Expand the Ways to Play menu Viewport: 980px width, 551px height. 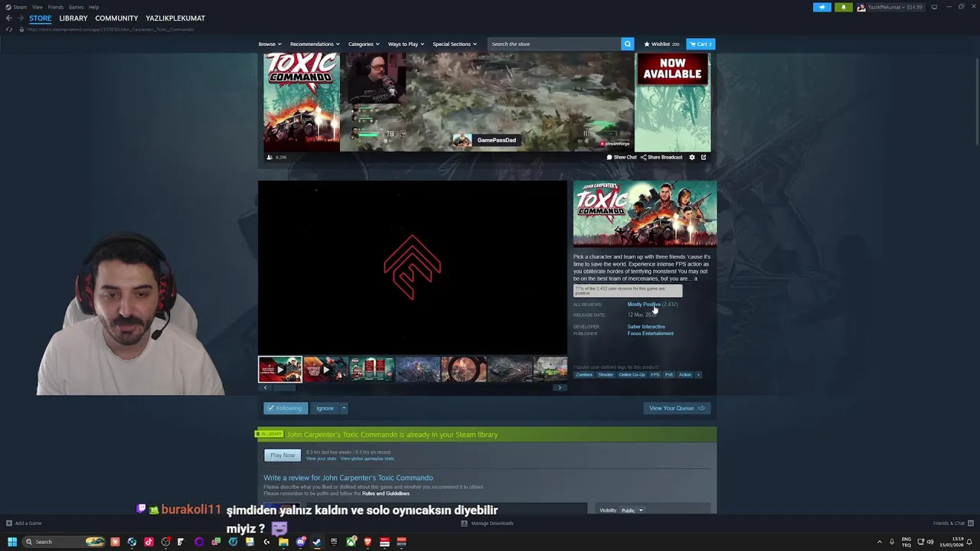[x=406, y=44]
